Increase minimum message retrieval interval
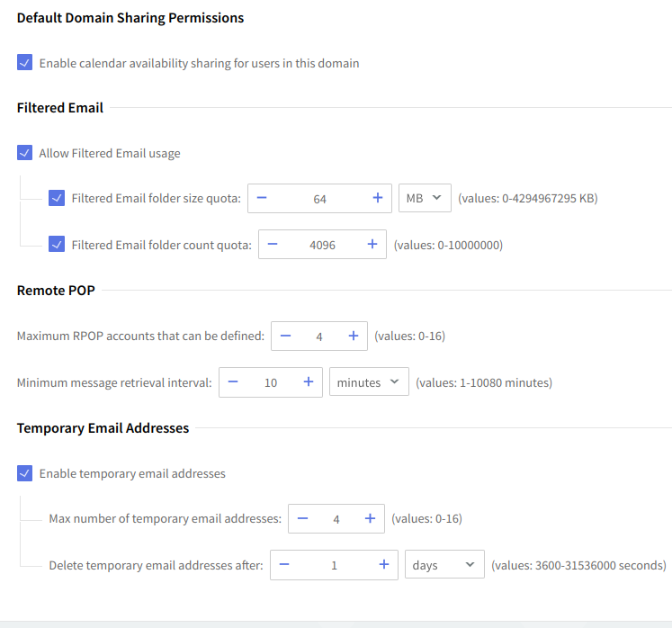This screenshot has width=672, height=628. 308,381
